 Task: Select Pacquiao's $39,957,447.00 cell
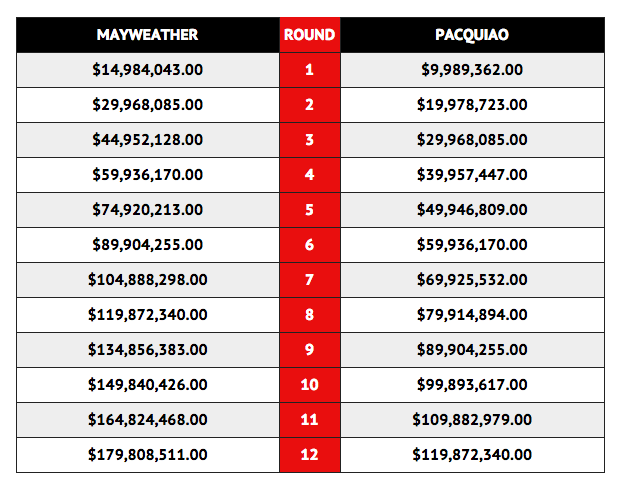(472, 175)
